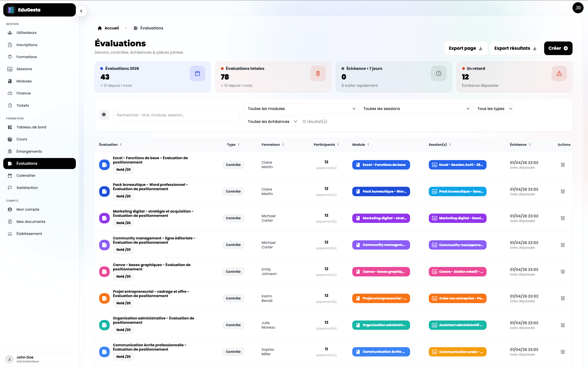
Task: Open the Toutes les sessions dropdown
Action: [x=415, y=109]
